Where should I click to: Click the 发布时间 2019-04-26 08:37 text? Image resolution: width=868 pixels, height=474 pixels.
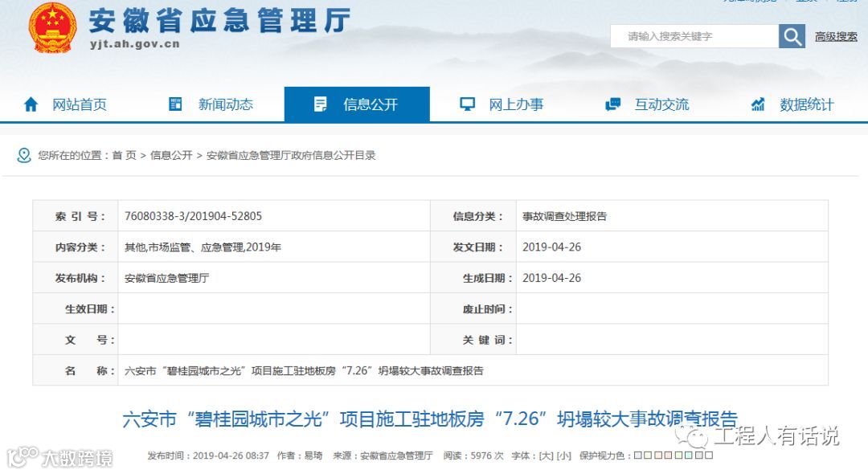click(208, 456)
